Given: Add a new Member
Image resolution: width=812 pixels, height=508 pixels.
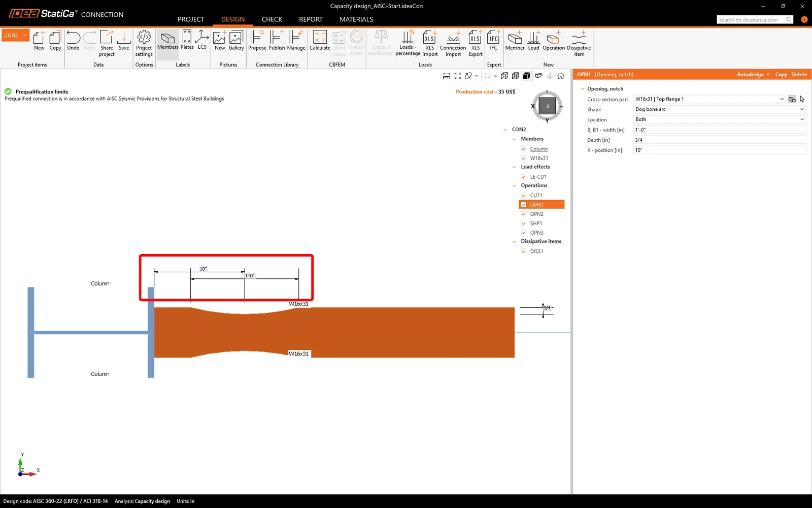Looking at the screenshot, I should pos(515,41).
